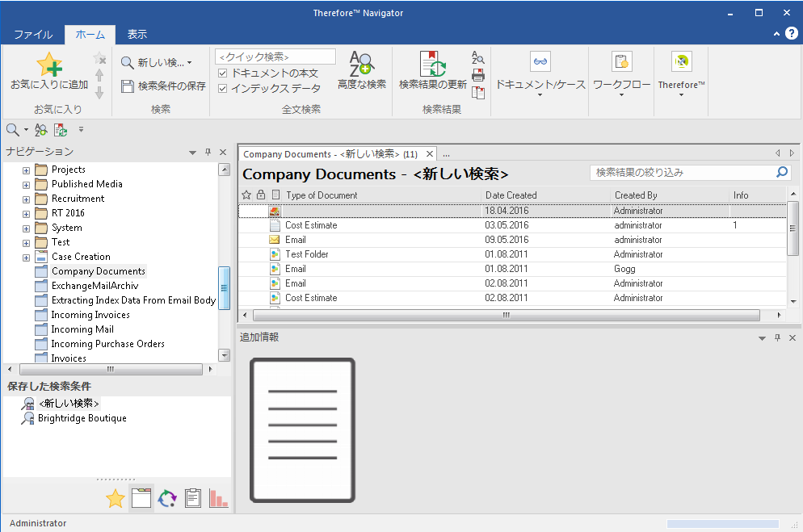Click navigation tree horizontal scrollbar thumb
803x532 pixels.
click(111, 369)
